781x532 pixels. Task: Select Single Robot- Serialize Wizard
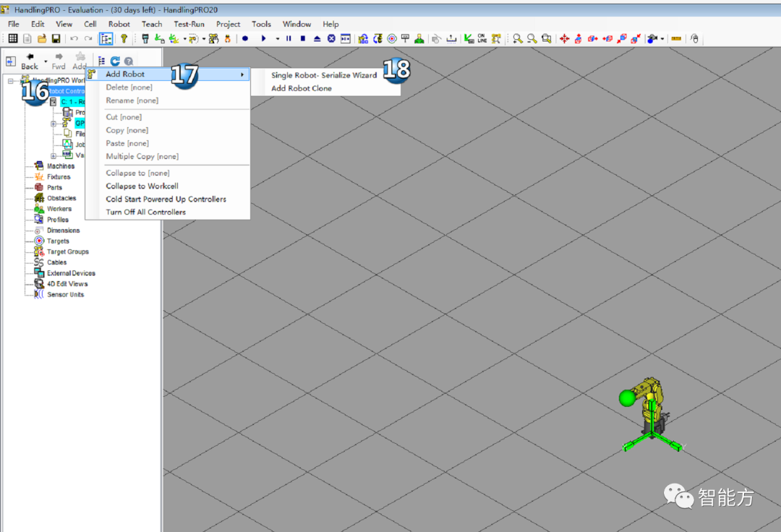pos(324,75)
